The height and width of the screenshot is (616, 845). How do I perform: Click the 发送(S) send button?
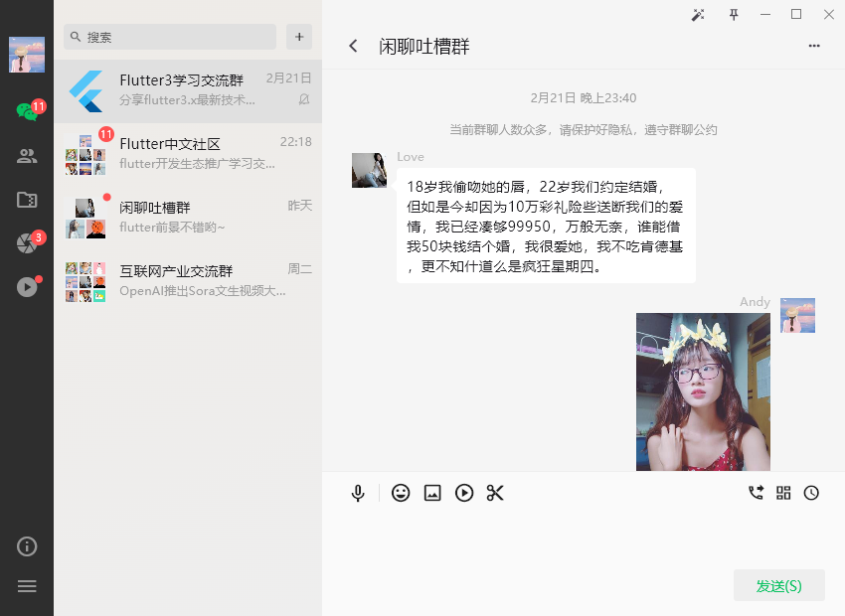pos(778,585)
